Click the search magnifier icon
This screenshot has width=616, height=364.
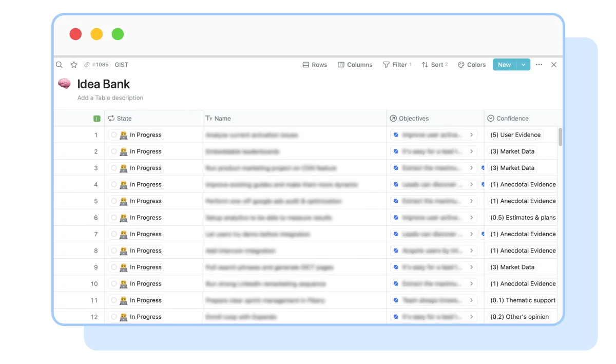(60, 65)
